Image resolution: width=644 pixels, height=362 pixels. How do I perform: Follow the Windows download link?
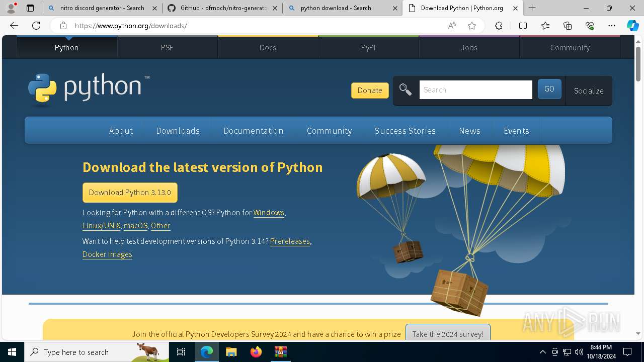tap(269, 213)
